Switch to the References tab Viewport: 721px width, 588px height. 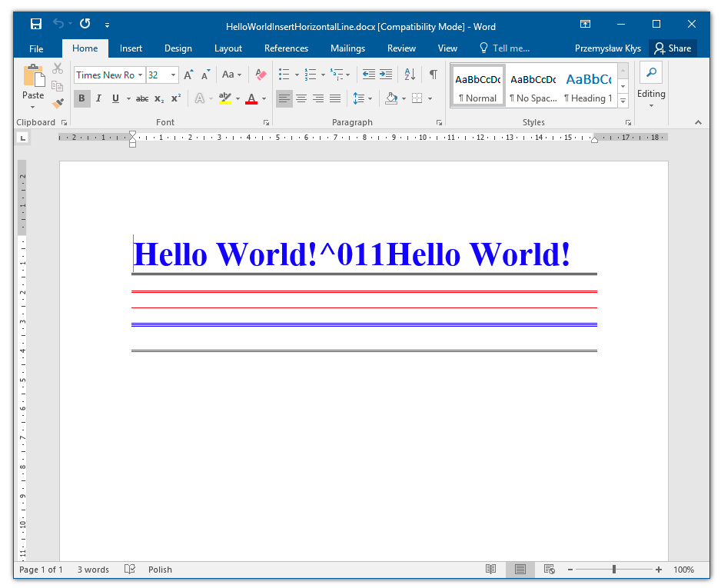[x=286, y=48]
